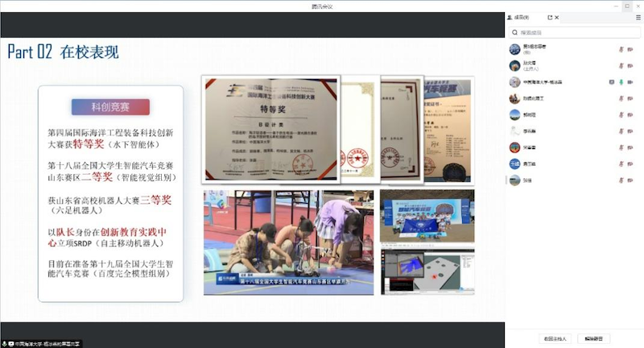Toggle the first member's camera icon
Viewport: 644px width, 348px height.
click(630, 49)
